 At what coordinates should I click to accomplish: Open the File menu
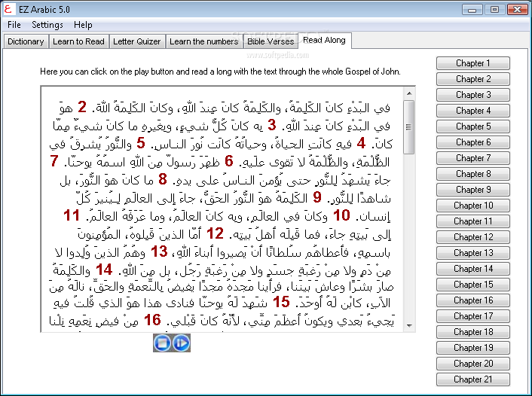click(x=14, y=25)
